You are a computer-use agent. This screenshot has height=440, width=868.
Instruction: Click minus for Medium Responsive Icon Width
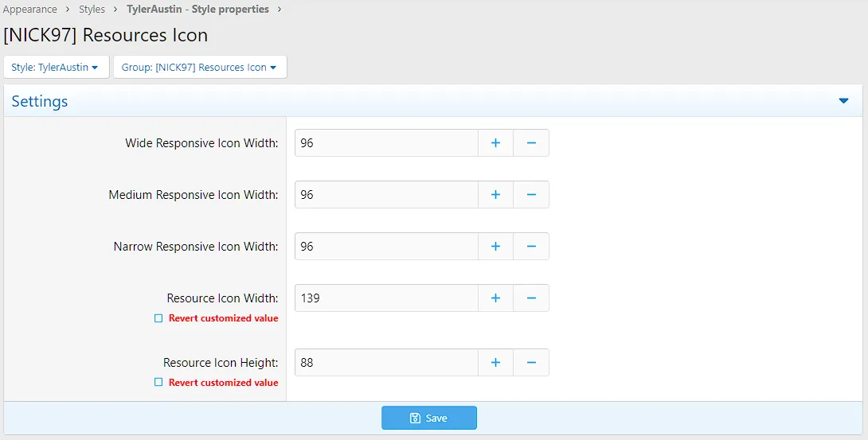point(531,195)
